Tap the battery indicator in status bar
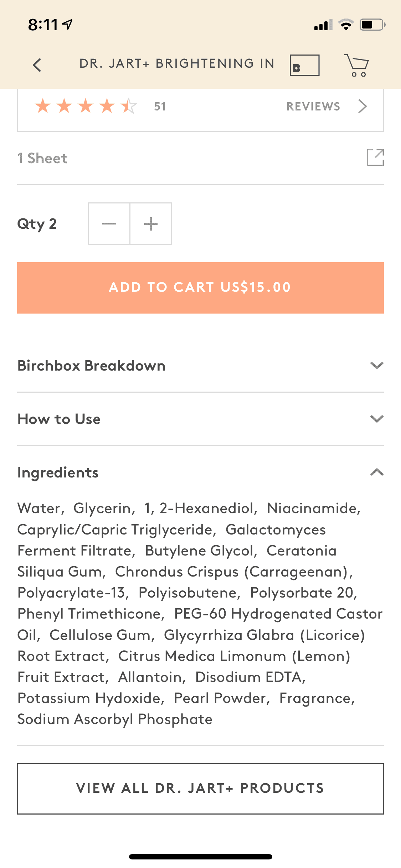 click(372, 25)
